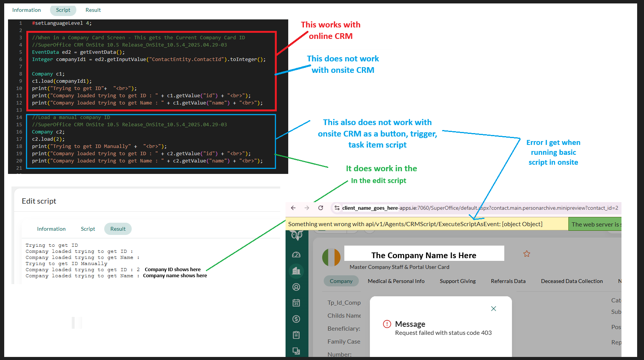
Task: Click the site information icon in address bar
Action: pos(337,208)
